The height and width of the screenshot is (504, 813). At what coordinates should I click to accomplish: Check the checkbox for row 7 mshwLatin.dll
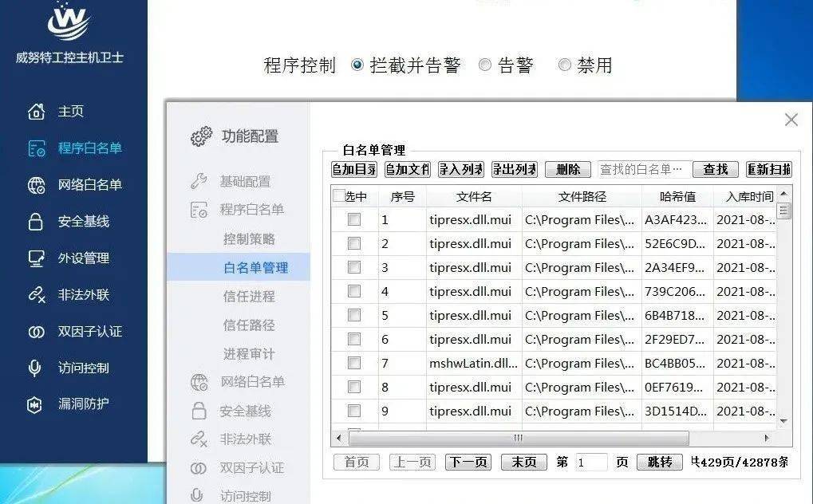354,363
